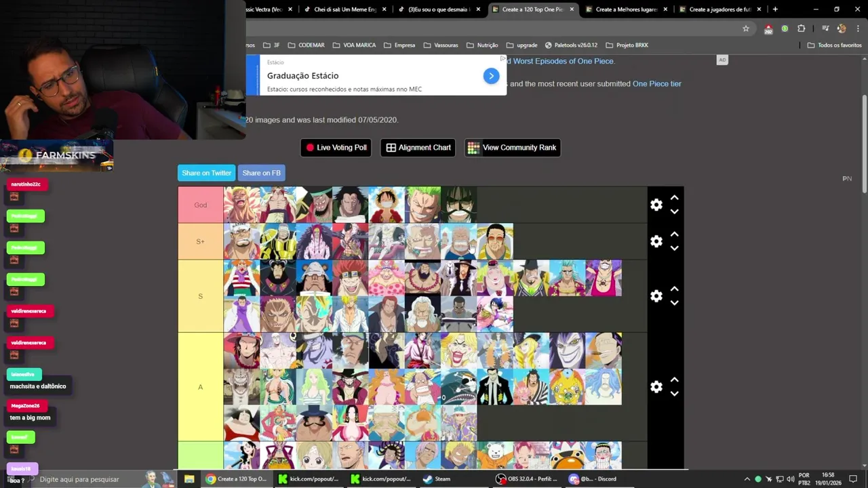The height and width of the screenshot is (488, 868).
Task: Click chat message 'tem a big mom'
Action: pos(30,418)
